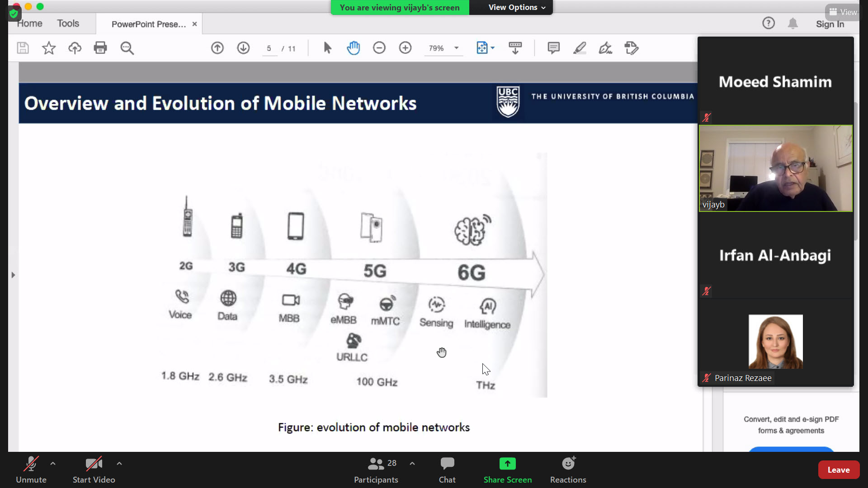Zoom out with the minus icon
This screenshot has width=868, height=488.
[x=379, y=48]
